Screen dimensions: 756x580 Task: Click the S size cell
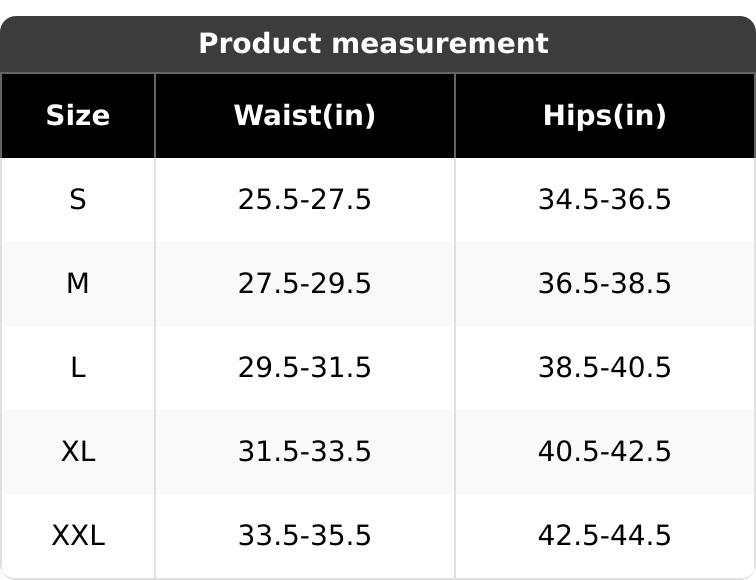click(78, 200)
